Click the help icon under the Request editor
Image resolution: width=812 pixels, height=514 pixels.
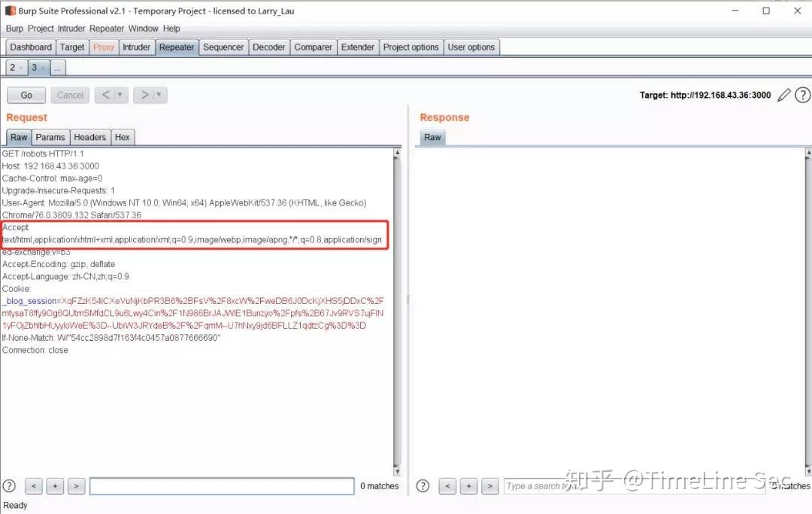(x=9, y=485)
